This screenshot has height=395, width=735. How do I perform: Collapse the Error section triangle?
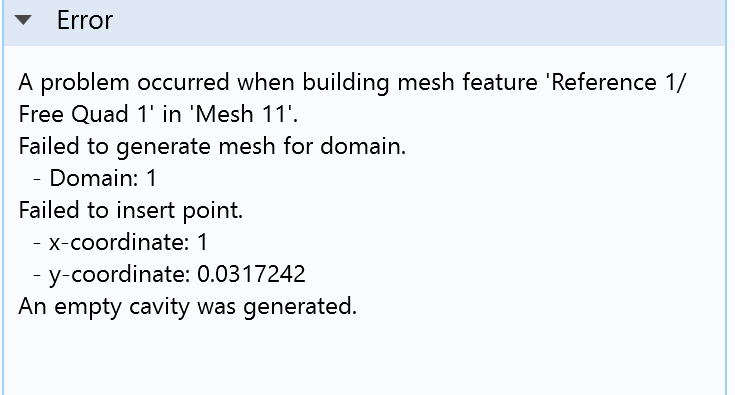(x=22, y=20)
